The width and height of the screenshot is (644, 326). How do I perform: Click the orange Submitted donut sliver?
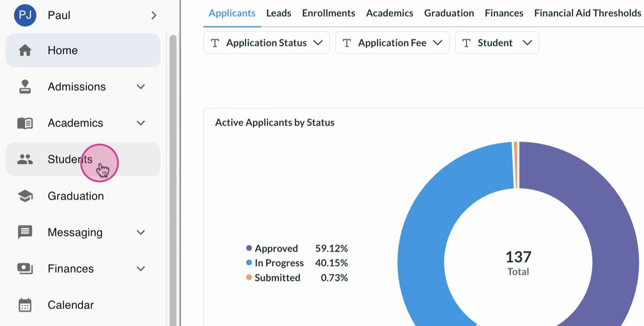[516, 165]
